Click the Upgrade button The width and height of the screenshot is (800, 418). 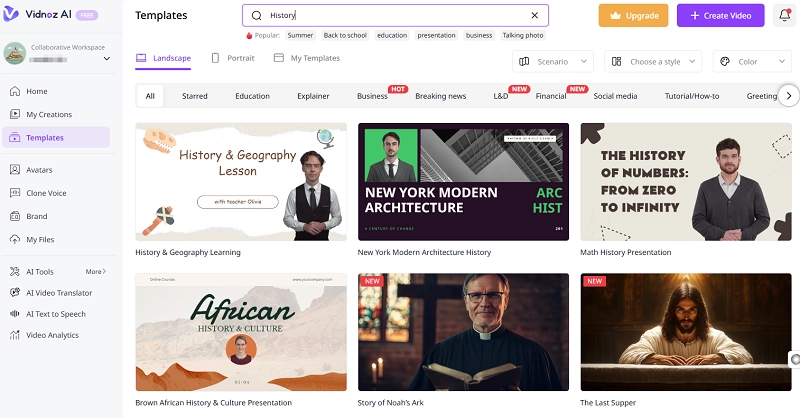pos(633,15)
